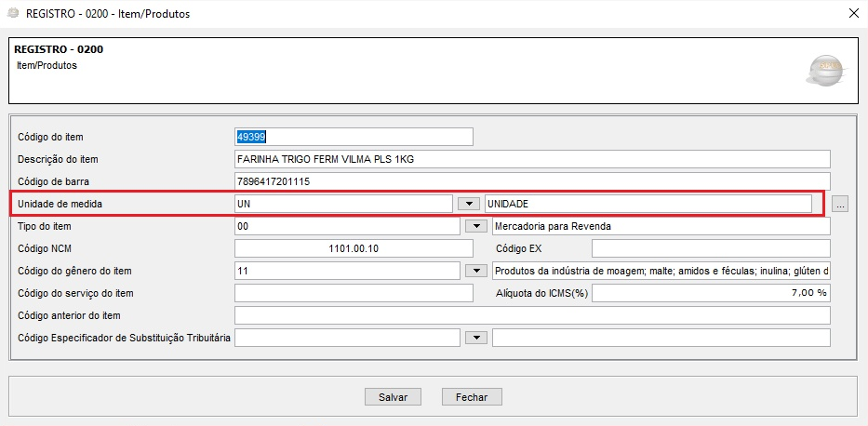This screenshot has height=426, width=868.
Task: Focus the Código EX field
Action: coord(711,248)
